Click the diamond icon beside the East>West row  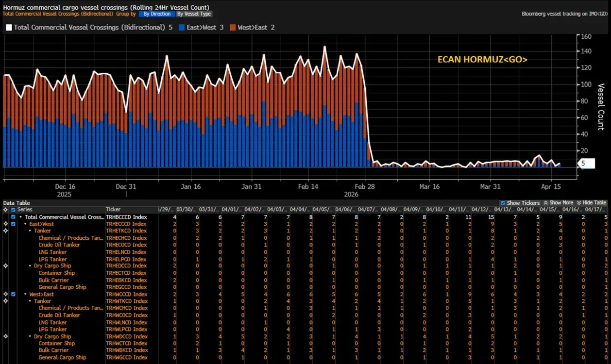pyautogui.click(x=5, y=224)
